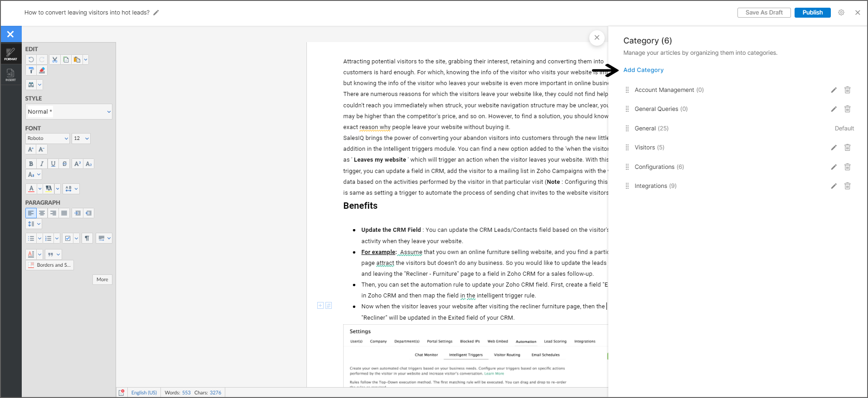Screen dimensions: 868x398
Task: Edit the article title pencil icon
Action: pyautogui.click(x=156, y=13)
